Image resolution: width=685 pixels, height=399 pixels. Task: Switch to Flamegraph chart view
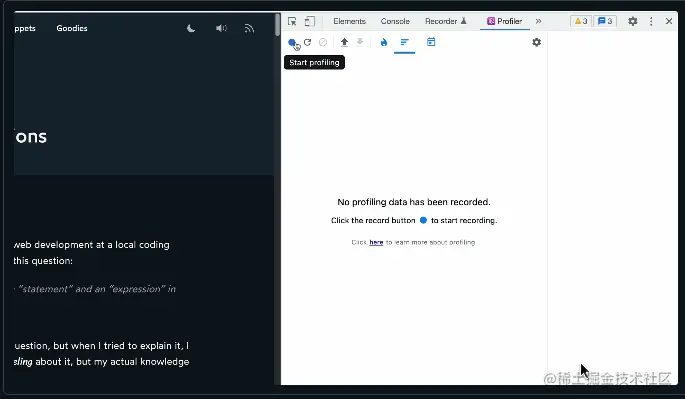[x=384, y=42]
